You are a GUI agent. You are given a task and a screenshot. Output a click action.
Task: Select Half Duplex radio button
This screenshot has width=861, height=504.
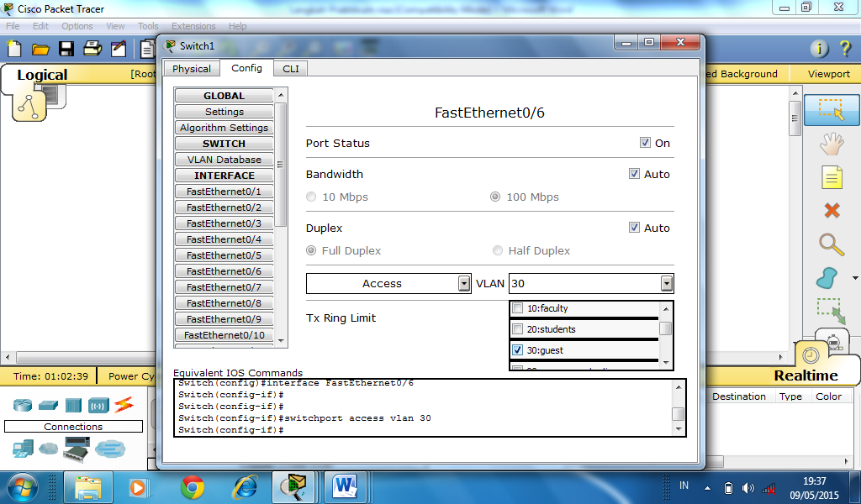[x=498, y=250]
